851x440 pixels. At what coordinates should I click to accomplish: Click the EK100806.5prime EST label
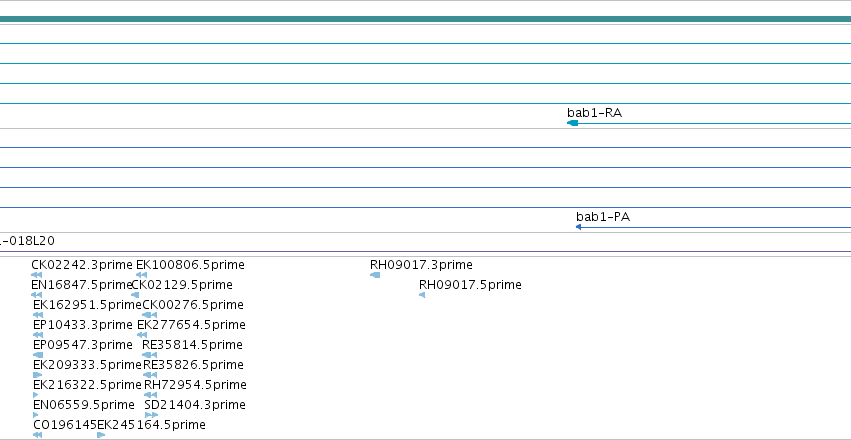pos(190,265)
